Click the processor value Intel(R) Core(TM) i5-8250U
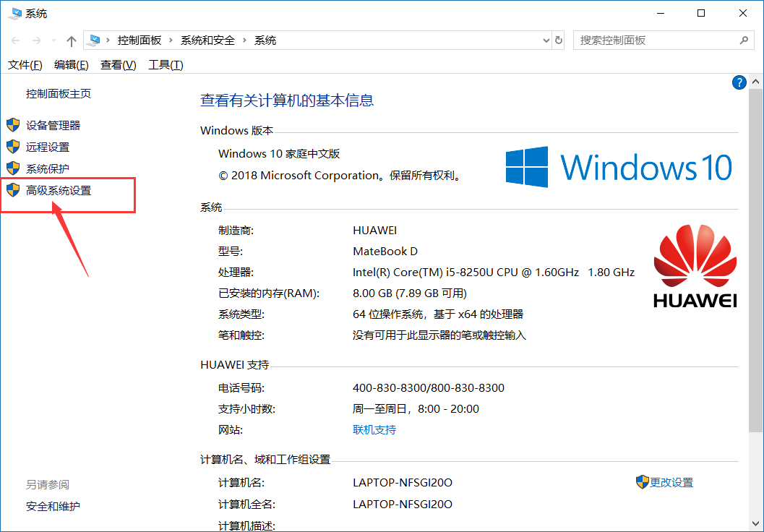This screenshot has height=532, width=764. pyautogui.click(x=494, y=272)
